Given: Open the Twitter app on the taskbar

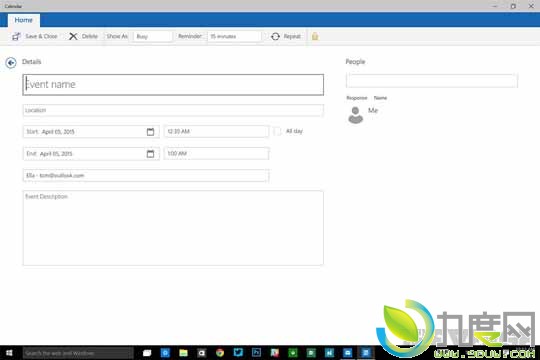Looking at the screenshot, I should (238, 352).
